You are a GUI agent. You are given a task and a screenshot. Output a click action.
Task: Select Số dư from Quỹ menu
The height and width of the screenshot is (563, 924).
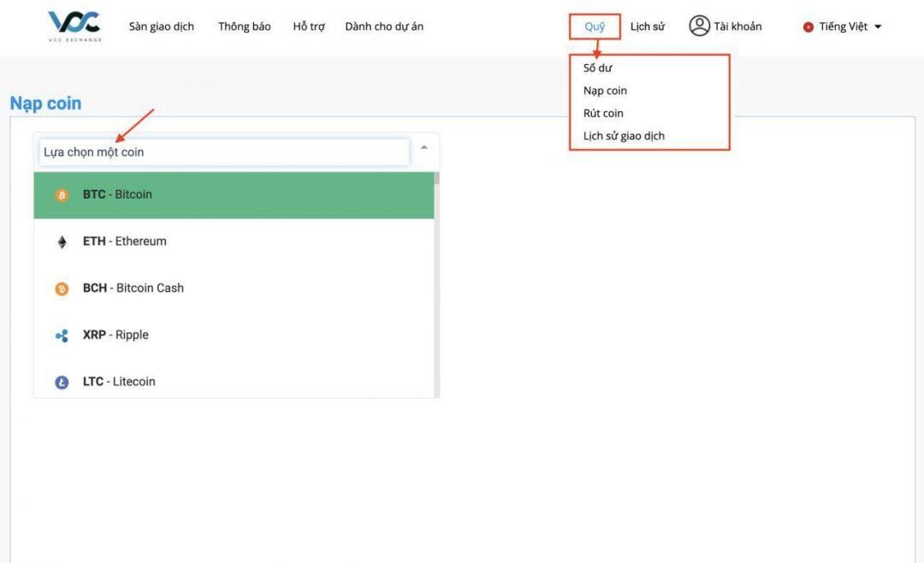[597, 68]
